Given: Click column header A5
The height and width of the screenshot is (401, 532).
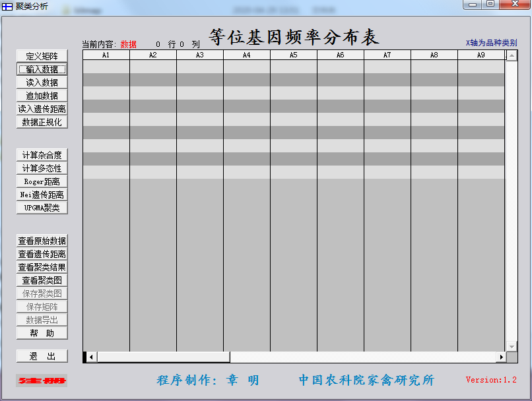Looking at the screenshot, I should click(294, 55).
